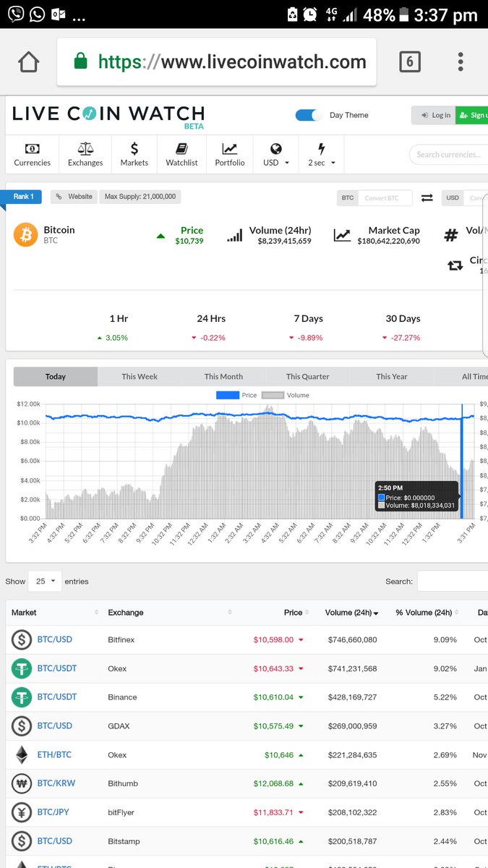Click the Volume (24hr) bars icon
Image resolution: width=488 pixels, height=868 pixels.
(x=235, y=235)
